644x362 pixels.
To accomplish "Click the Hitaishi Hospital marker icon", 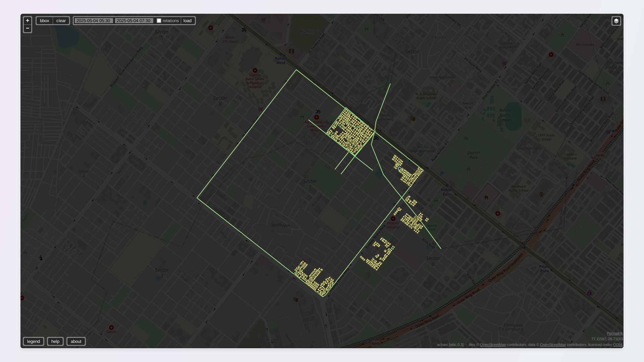I will pos(393,219).
